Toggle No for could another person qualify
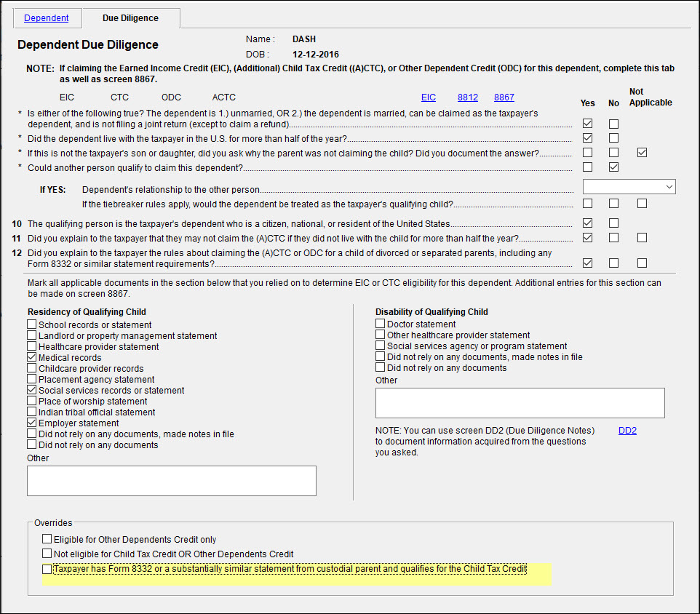700x614 pixels. pyautogui.click(x=614, y=167)
